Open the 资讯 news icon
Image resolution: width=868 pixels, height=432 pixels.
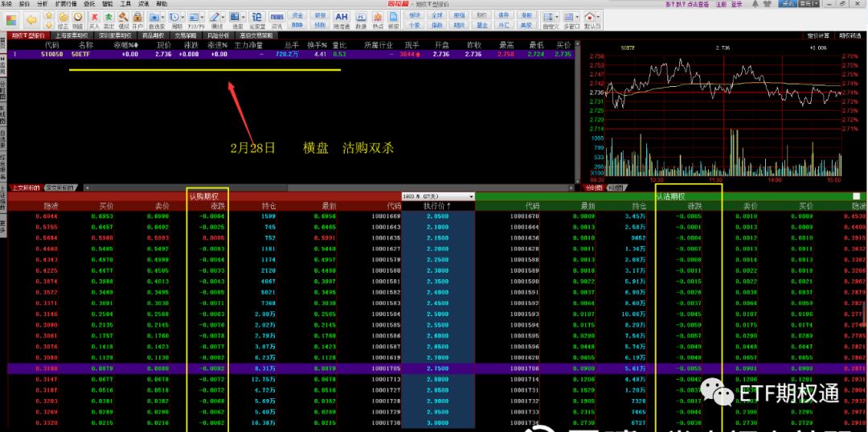click(276, 19)
